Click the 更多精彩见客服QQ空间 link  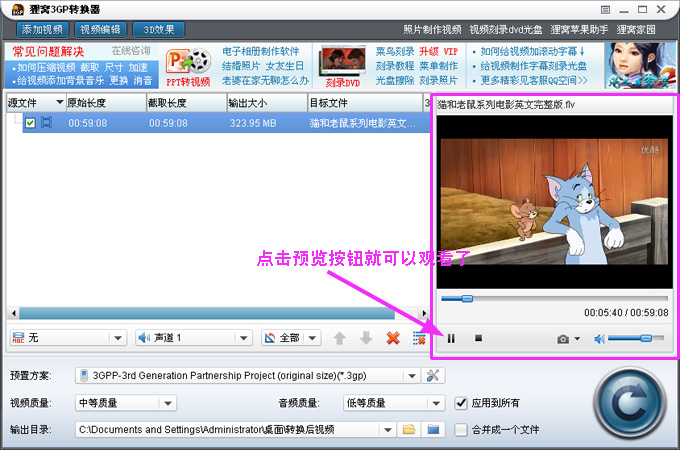[x=534, y=80]
